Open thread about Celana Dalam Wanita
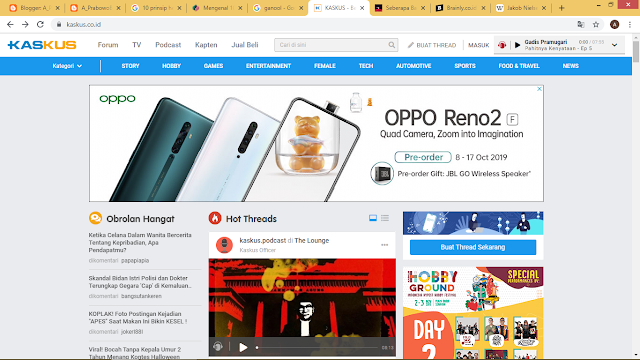This screenshot has width=640, height=360. [140, 242]
